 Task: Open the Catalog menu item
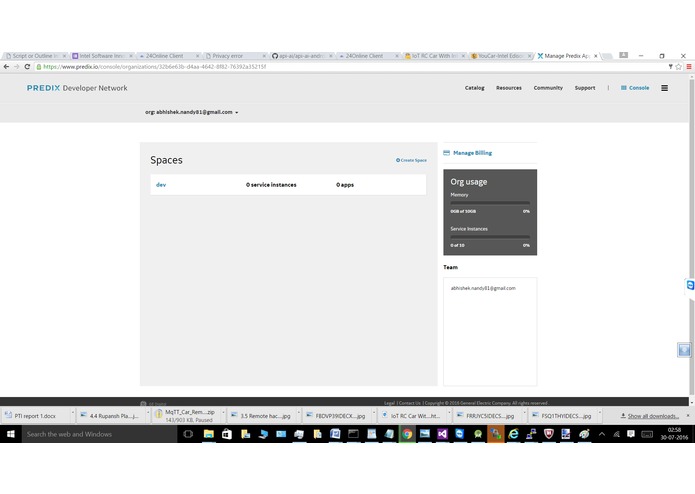474,88
